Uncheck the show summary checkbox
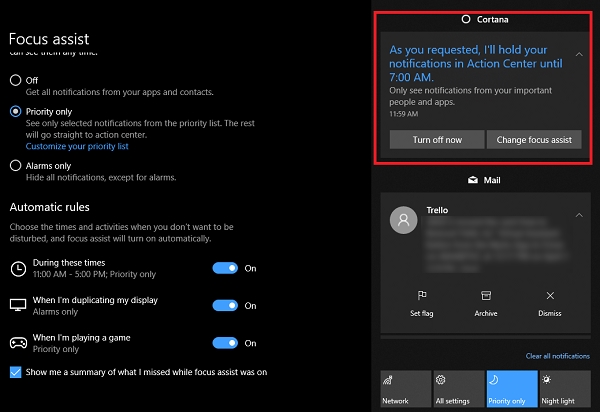600x412 pixels. click(16, 372)
